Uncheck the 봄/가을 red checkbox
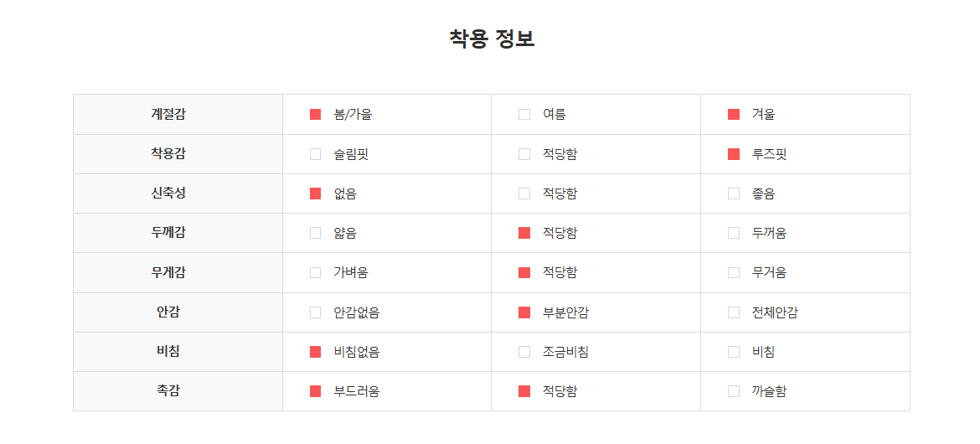 click(x=316, y=115)
